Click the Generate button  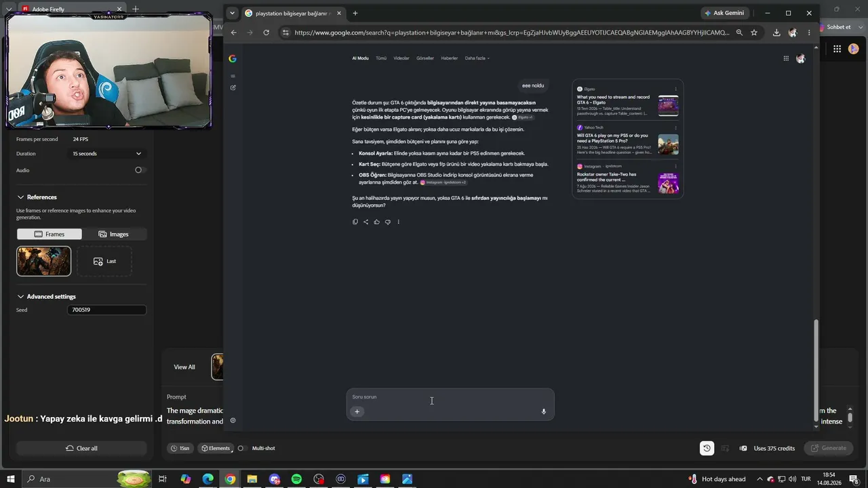828,448
